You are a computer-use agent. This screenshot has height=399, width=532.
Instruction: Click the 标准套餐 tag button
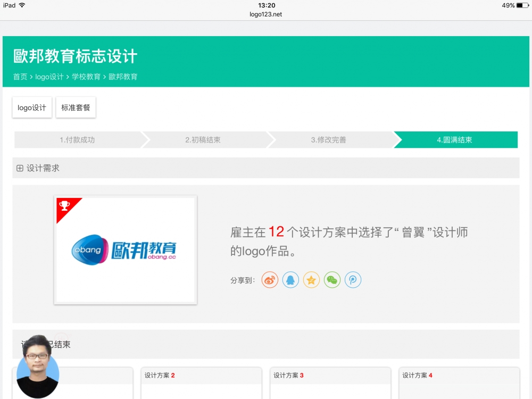[76, 107]
